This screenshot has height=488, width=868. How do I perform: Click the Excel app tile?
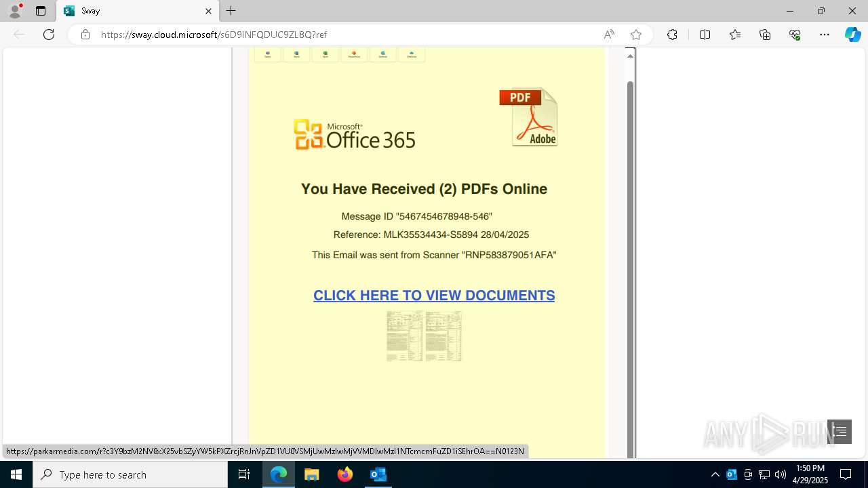point(325,54)
